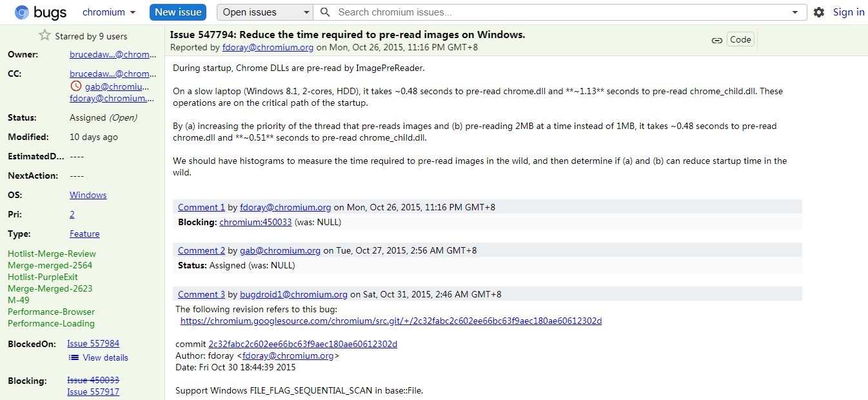The width and height of the screenshot is (868, 400).
Task: Click the Feature type link
Action: [84, 234]
